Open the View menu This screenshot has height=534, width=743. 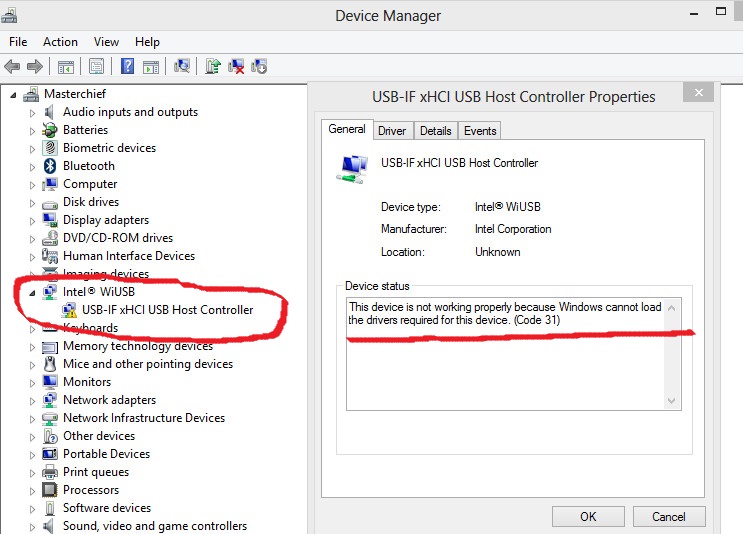pos(106,42)
